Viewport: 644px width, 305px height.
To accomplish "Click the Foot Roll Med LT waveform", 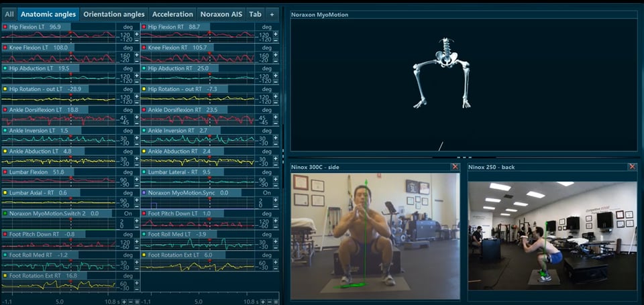I will pos(198,244).
